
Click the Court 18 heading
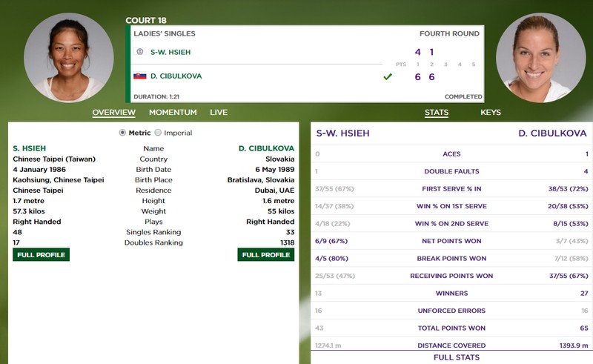(x=146, y=20)
